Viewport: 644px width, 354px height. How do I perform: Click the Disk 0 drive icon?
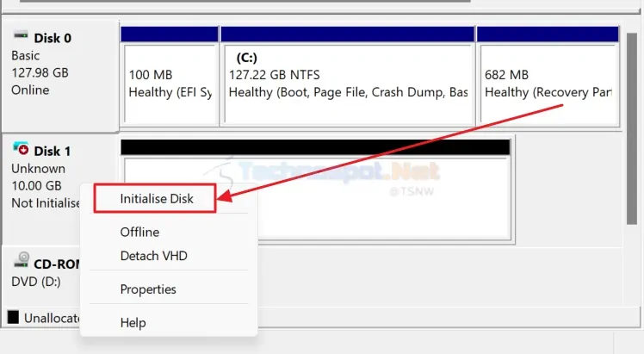(21, 35)
